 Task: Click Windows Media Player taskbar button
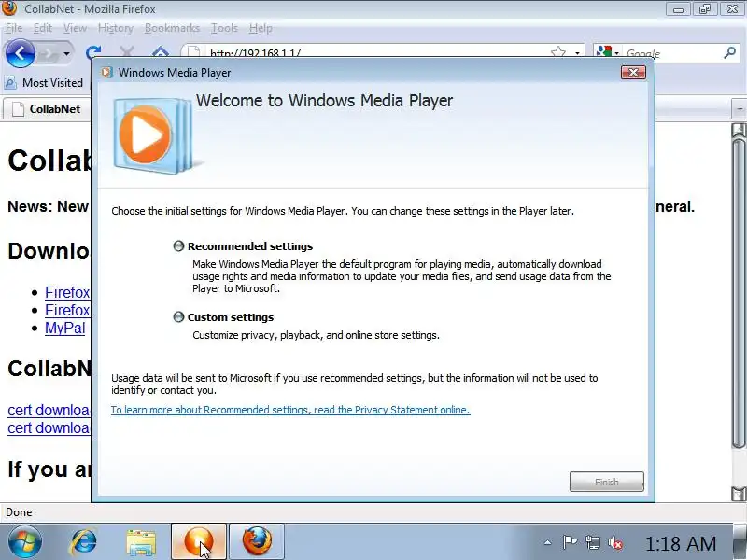coord(199,542)
